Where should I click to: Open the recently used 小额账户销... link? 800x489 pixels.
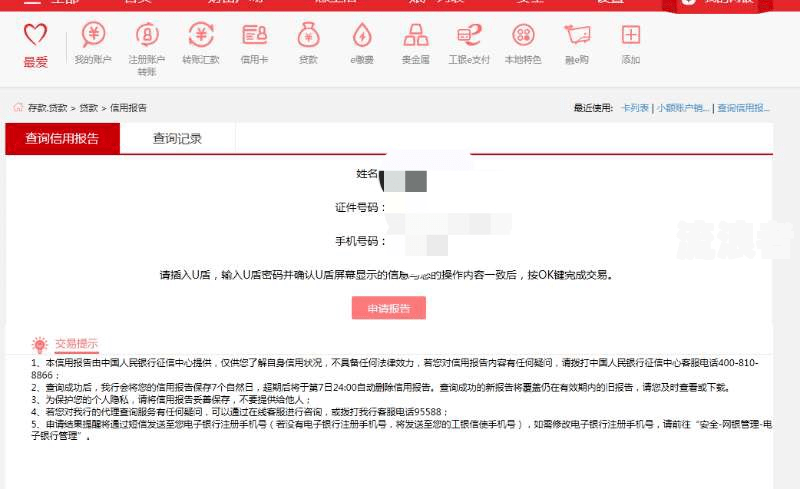[683, 108]
